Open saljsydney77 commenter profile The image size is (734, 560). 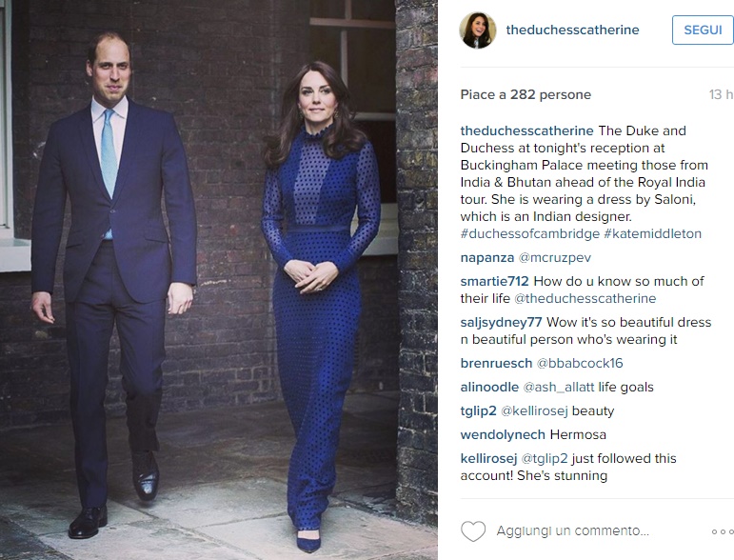coord(501,323)
